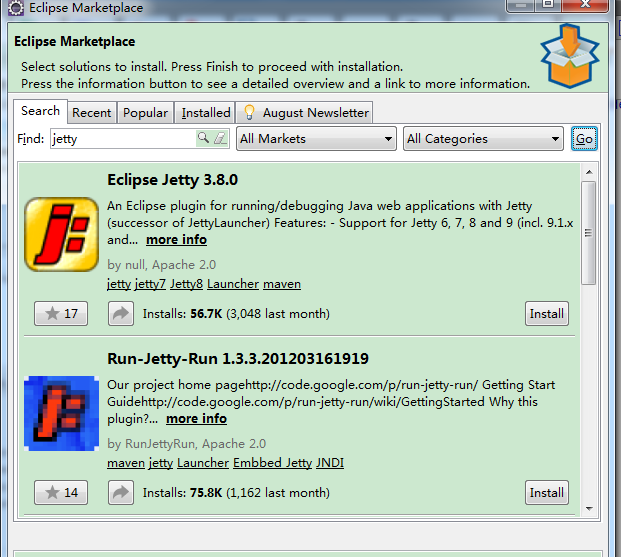This screenshot has width=621, height=557.
Task: Click the Eclipse Marketplace title bar icon
Action: [x=16, y=8]
